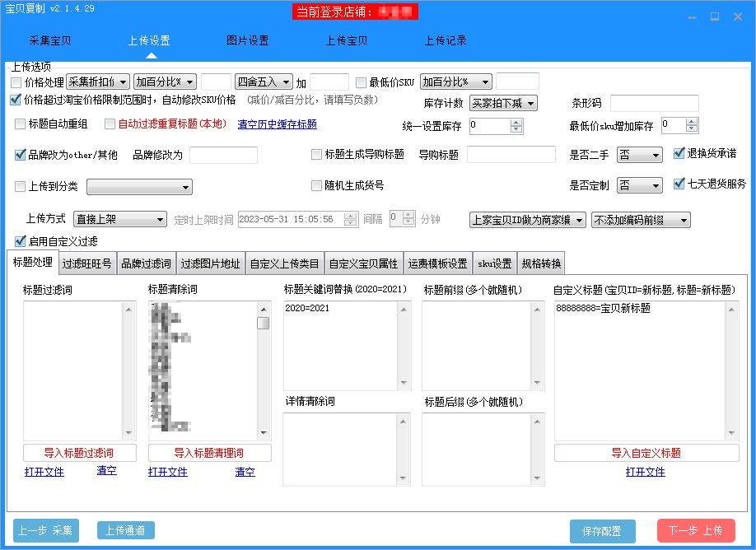
Task: Open the 四舍五入 rounding dropdown
Action: pyautogui.click(x=264, y=82)
